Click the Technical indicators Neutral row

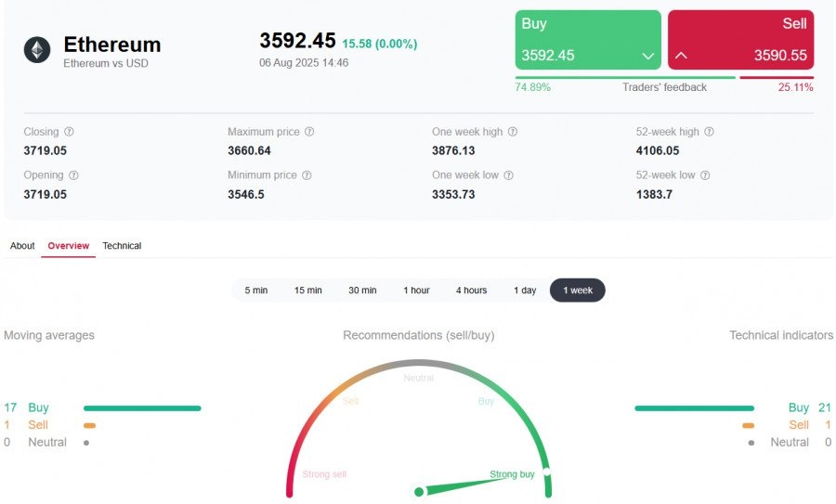(790, 442)
